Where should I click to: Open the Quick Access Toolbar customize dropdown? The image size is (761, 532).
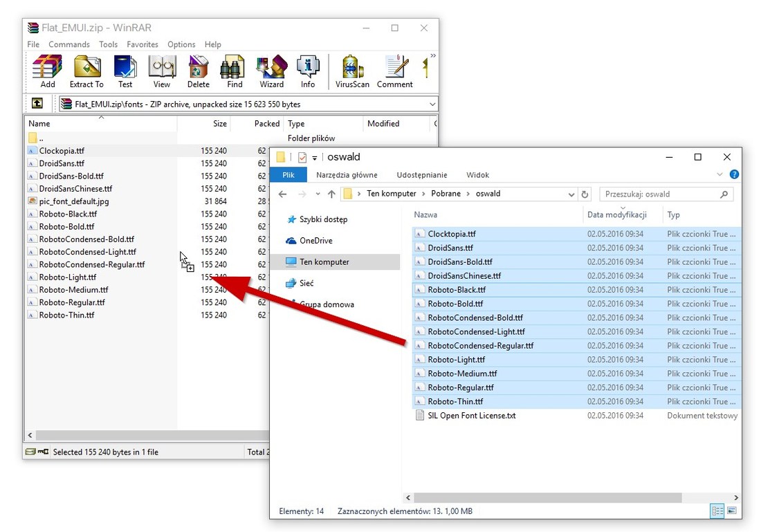click(x=315, y=158)
